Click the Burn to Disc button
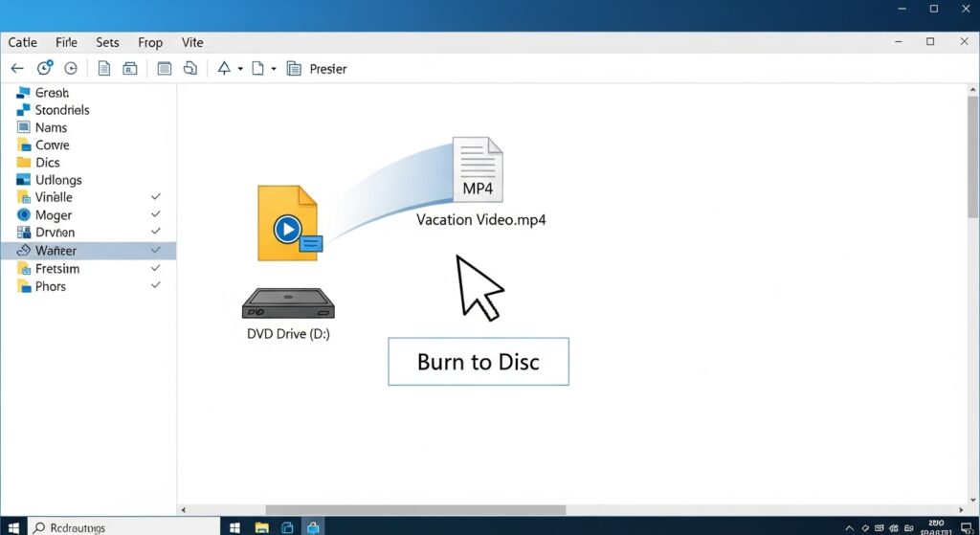The image size is (980, 535). point(478,362)
